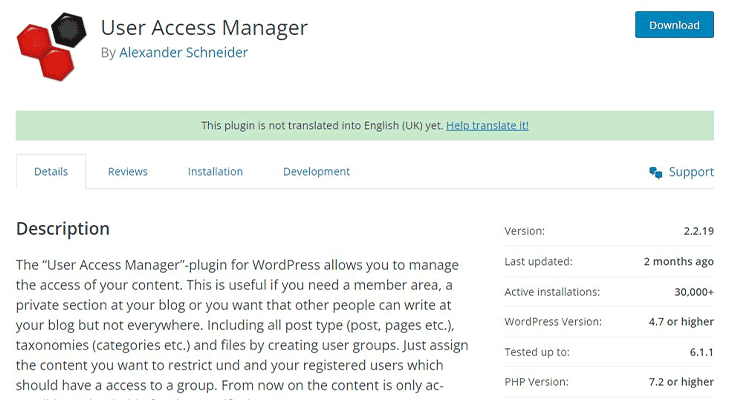Switch to the Reviews tab
Image resolution: width=734 pixels, height=400 pixels.
[127, 171]
